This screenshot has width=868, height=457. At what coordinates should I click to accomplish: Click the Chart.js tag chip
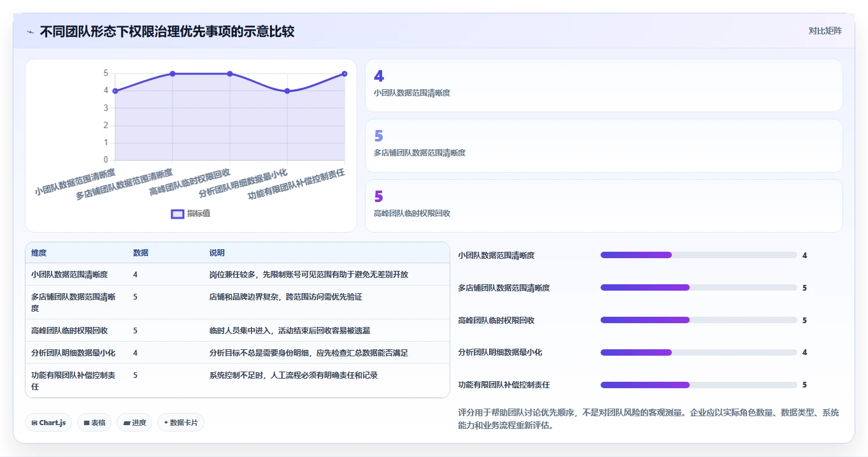[48, 423]
